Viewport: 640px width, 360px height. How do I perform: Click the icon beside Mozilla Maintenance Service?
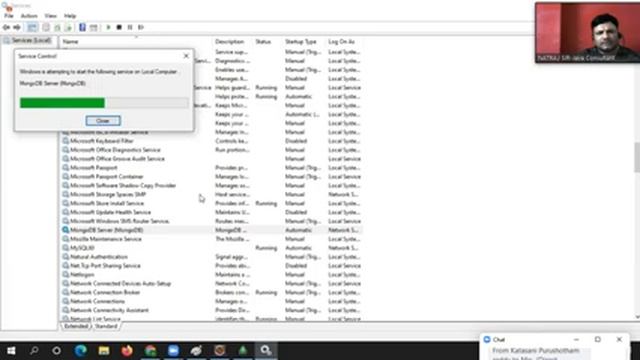[x=65, y=239]
